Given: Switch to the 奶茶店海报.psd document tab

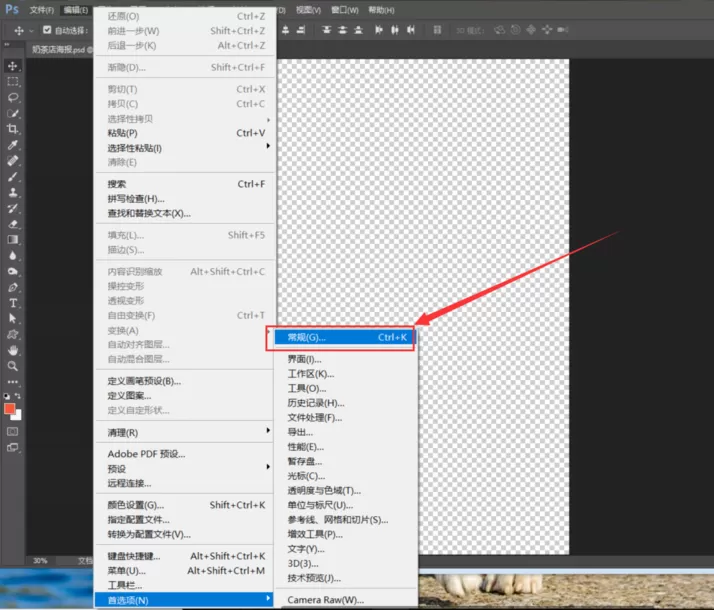Looking at the screenshot, I should pyautogui.click(x=61, y=50).
